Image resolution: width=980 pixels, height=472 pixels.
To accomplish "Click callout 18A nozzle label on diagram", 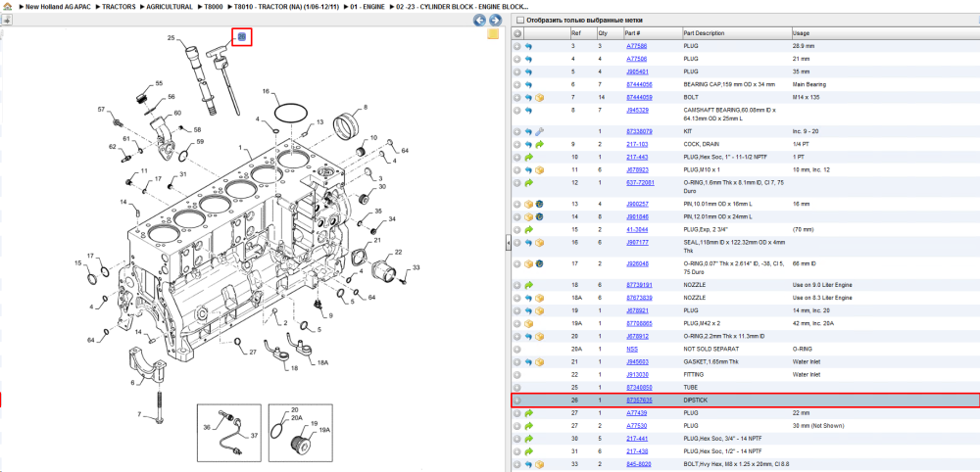I will 322,362.
